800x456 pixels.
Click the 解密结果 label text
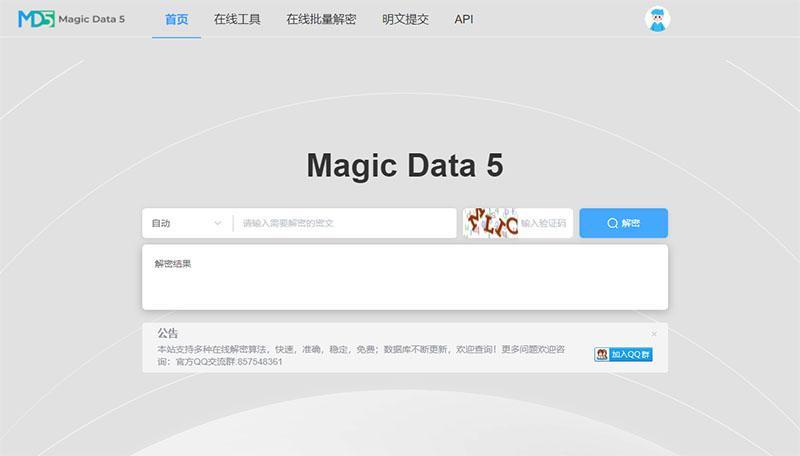point(172,264)
